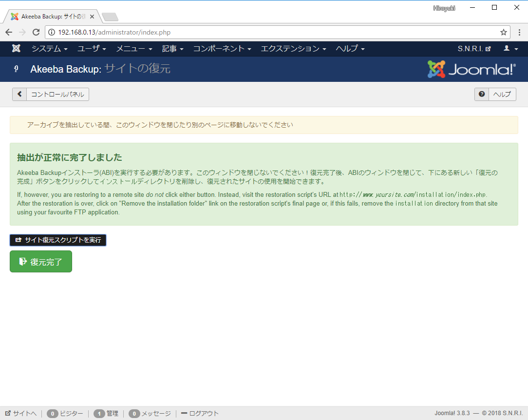Click the browser forward arrow

click(22, 32)
